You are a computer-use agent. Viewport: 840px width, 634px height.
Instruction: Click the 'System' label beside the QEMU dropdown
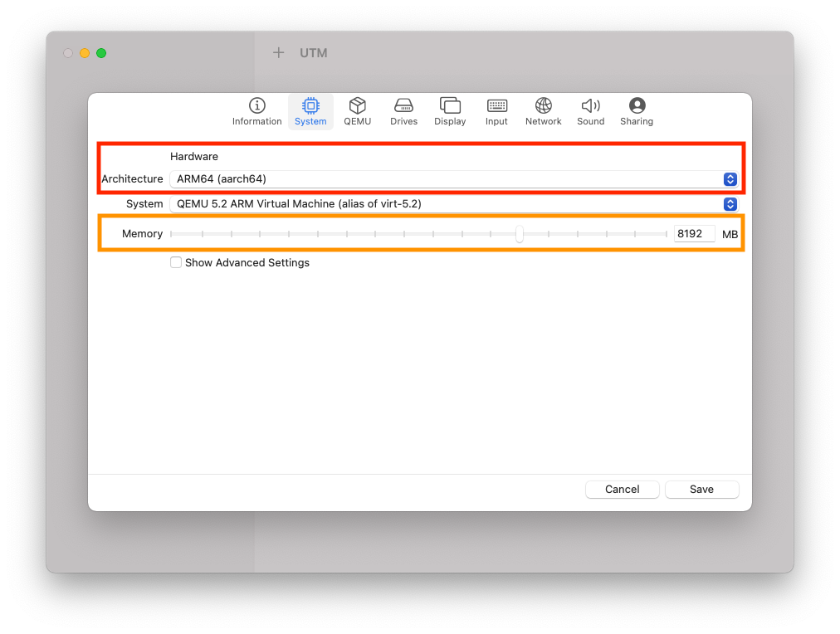click(x=144, y=204)
